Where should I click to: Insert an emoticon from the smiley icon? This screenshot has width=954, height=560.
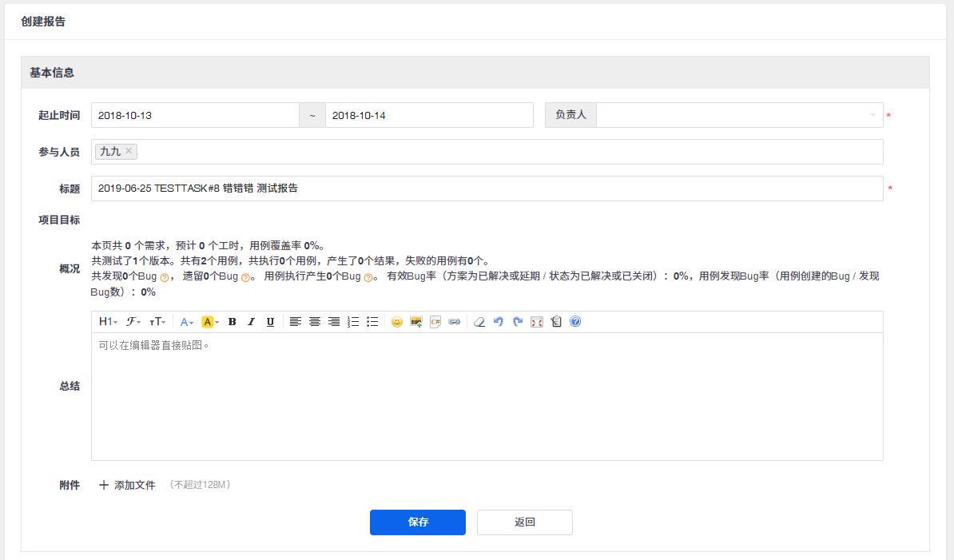click(x=397, y=322)
